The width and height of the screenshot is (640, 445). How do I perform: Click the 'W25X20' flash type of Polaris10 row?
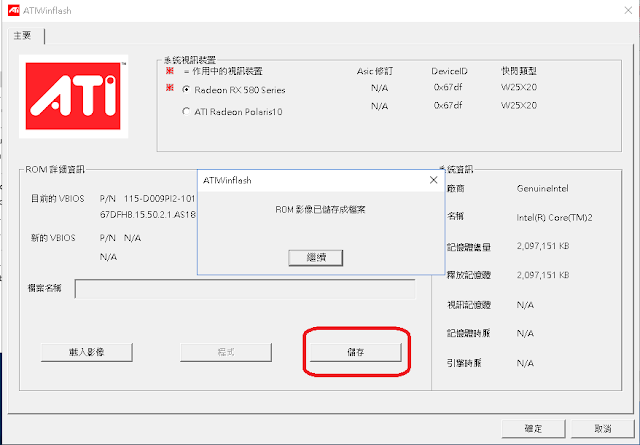tap(519, 106)
